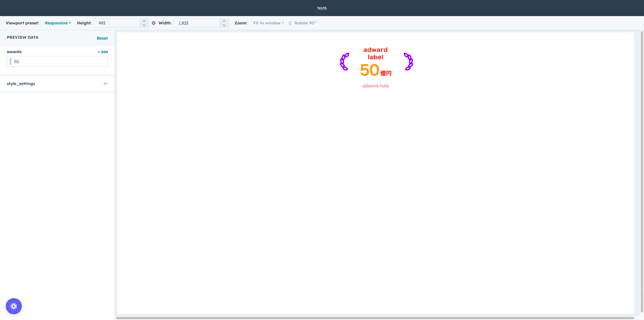This screenshot has width=644, height=320.
Task: Click into the Width input field
Action: (x=197, y=23)
